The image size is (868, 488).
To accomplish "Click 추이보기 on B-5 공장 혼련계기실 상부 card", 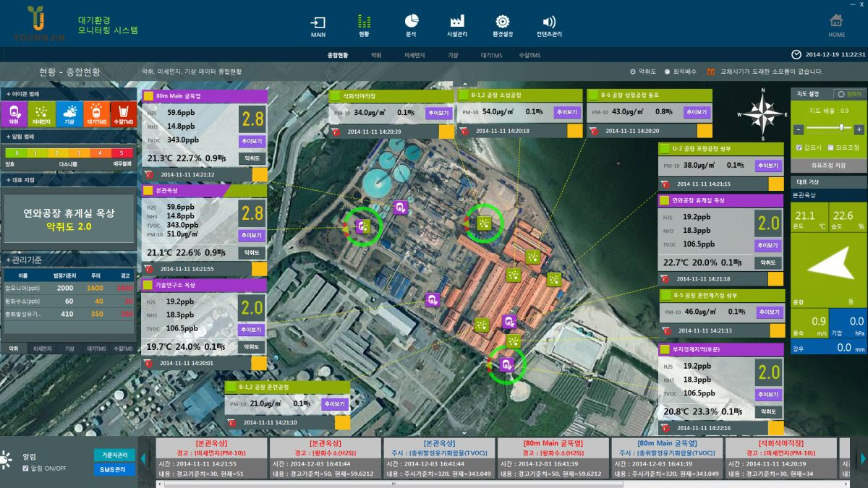I will tap(770, 312).
